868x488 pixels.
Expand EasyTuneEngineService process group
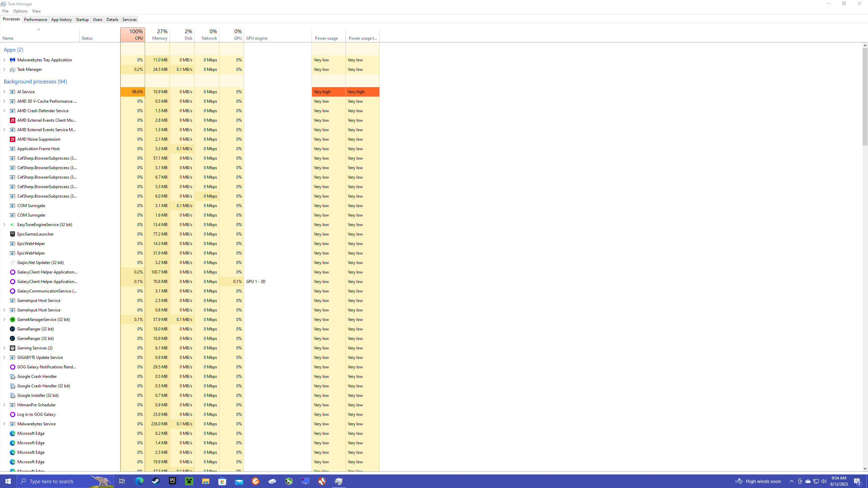pos(4,225)
